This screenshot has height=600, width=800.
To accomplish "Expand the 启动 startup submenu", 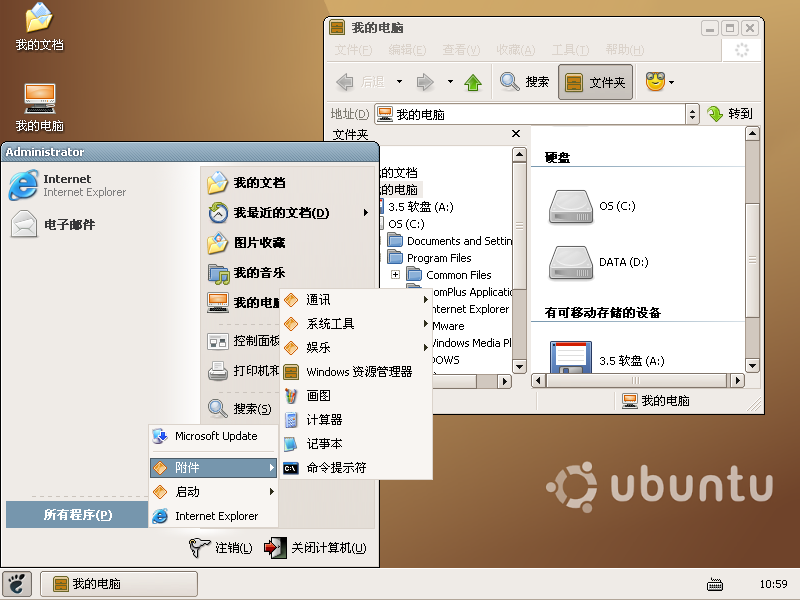I will click(213, 491).
